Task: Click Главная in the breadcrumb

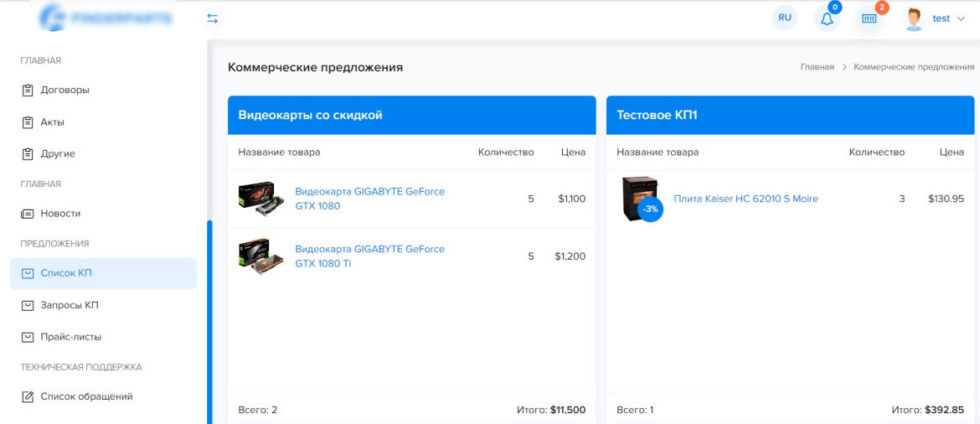Action: [817, 67]
